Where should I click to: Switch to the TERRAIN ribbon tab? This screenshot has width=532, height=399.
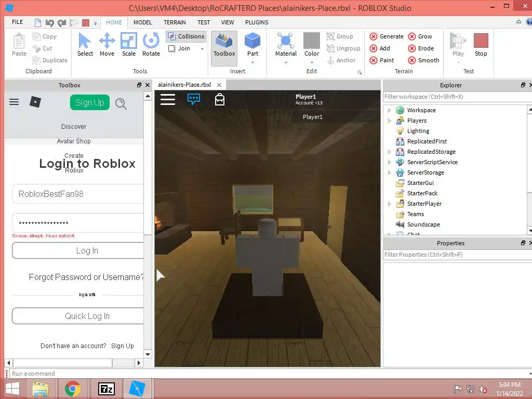tap(175, 22)
